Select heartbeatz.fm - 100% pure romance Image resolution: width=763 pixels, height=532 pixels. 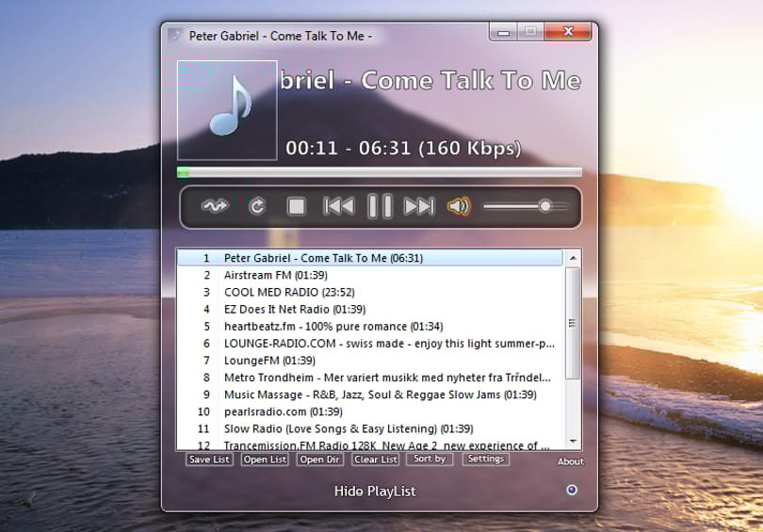tap(370, 327)
